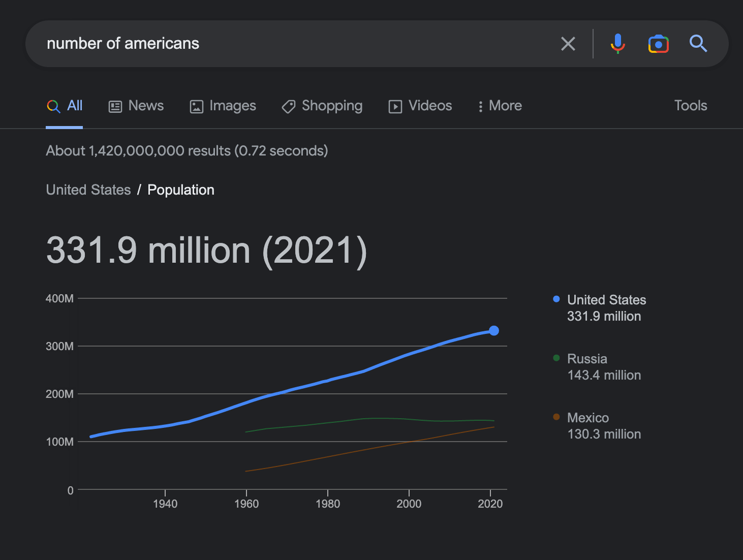This screenshot has width=743, height=560.
Task: Toggle the United States legend entry
Action: 606,300
